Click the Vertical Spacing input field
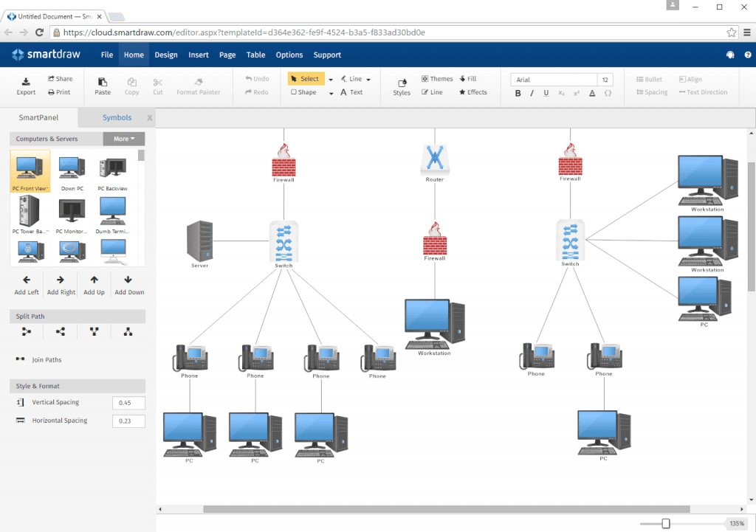The width and height of the screenshot is (756, 532). point(128,403)
